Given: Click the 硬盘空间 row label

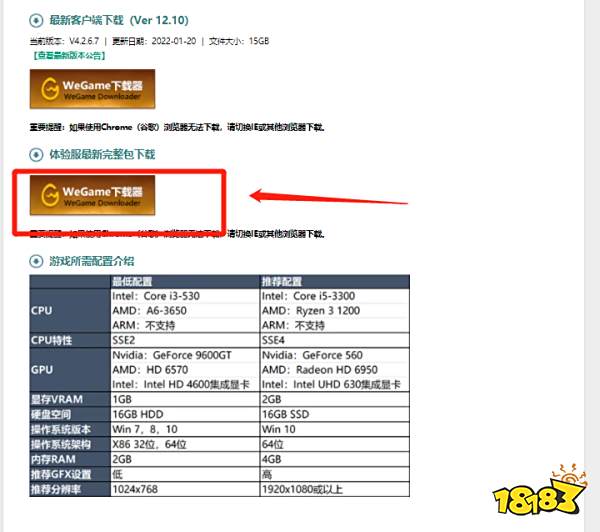Looking at the screenshot, I should pos(70,415).
